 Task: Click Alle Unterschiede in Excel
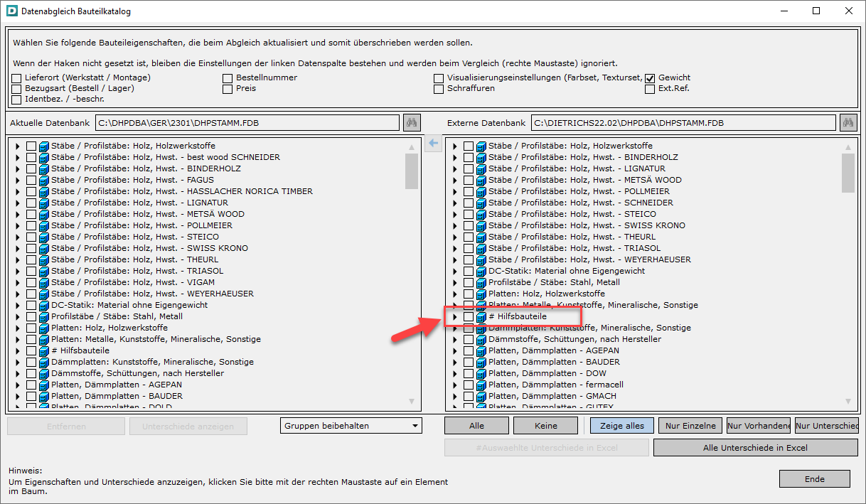coord(755,448)
